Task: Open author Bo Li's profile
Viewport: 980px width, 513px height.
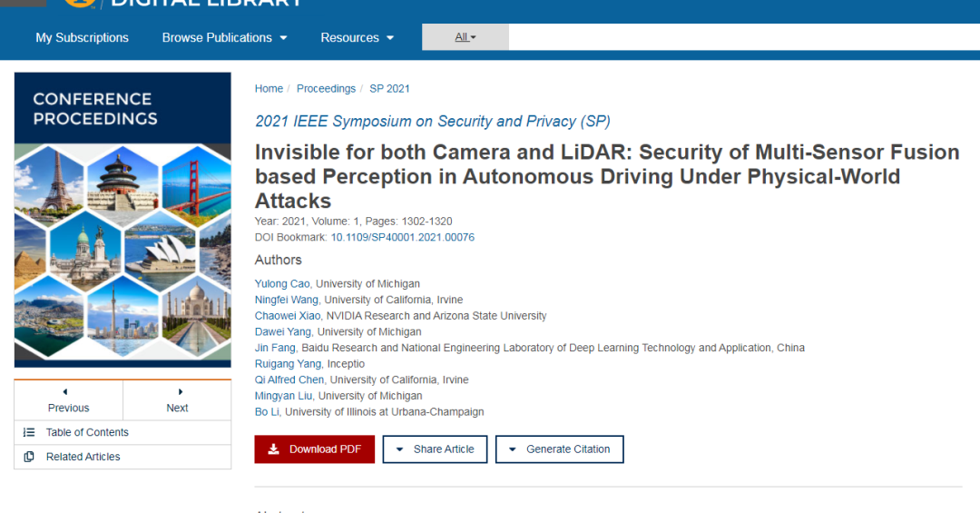Action: 267,411
